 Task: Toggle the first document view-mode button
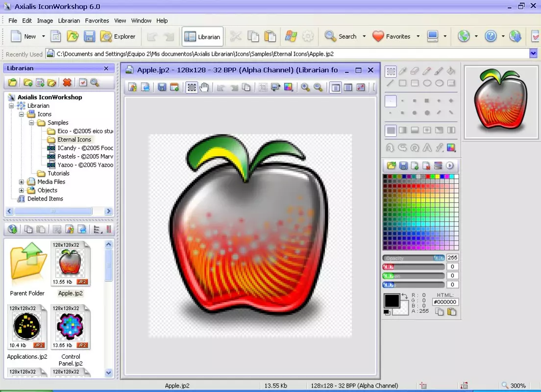point(335,87)
